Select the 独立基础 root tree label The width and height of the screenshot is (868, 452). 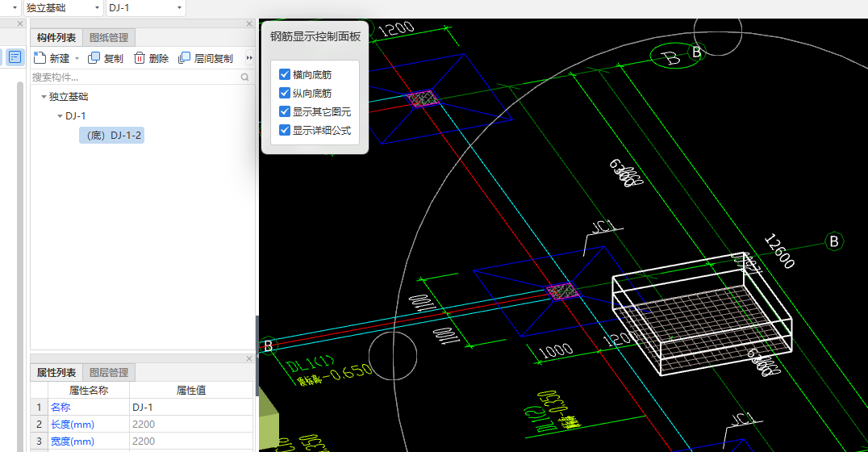69,96
